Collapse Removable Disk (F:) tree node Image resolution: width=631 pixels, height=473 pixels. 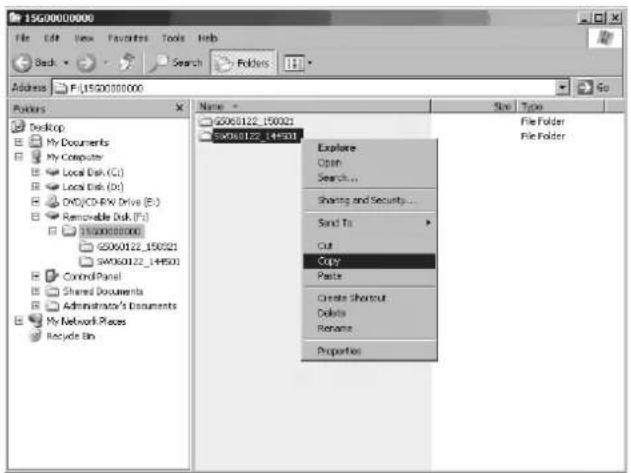36,217
